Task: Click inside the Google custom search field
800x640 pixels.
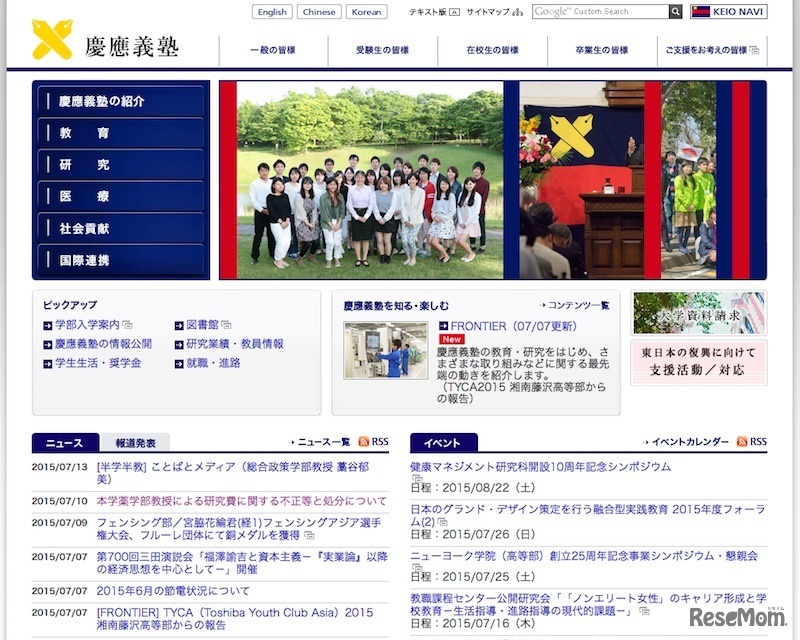Action: click(600, 12)
